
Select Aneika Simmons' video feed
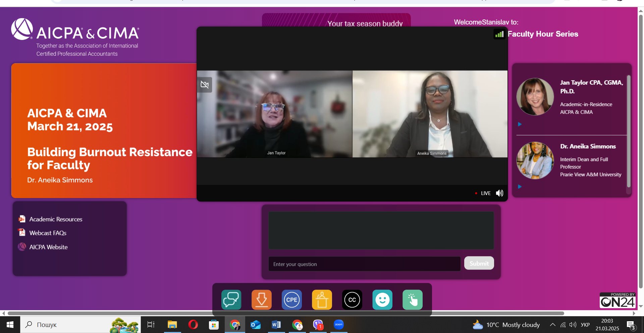430,114
